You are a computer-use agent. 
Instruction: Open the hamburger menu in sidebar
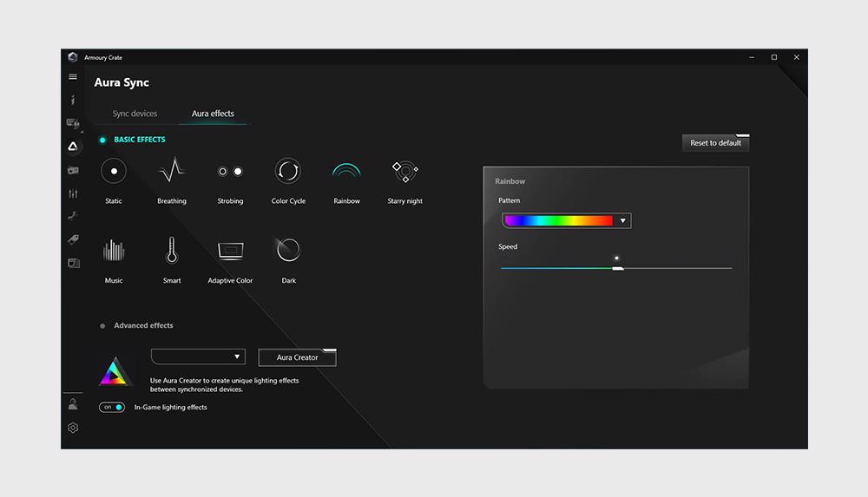[x=73, y=77]
